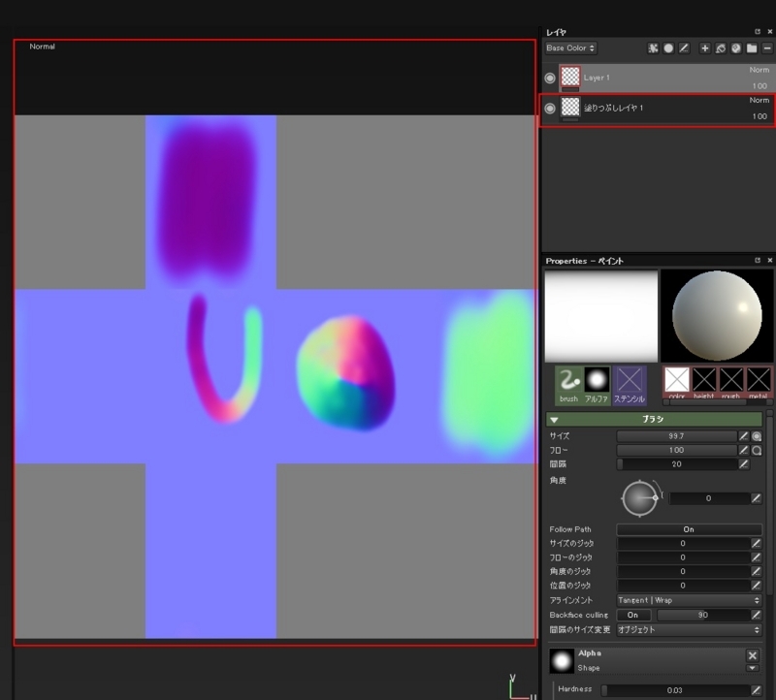Select the ステンシル tab in Properties
The height and width of the screenshot is (700, 776).
[x=630, y=385]
